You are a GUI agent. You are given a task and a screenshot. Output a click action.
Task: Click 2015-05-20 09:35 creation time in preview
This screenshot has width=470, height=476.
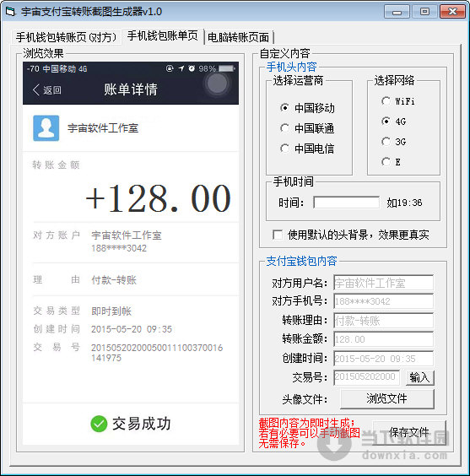coord(132,329)
